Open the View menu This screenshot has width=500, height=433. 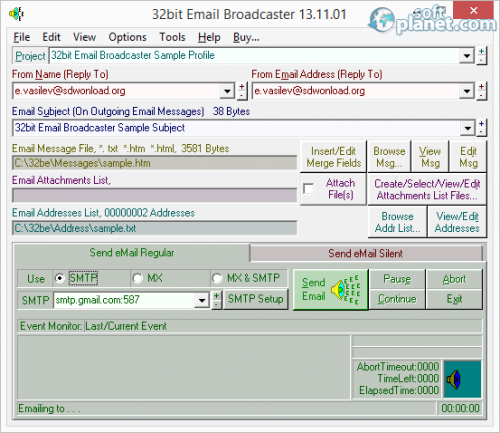coord(85,37)
